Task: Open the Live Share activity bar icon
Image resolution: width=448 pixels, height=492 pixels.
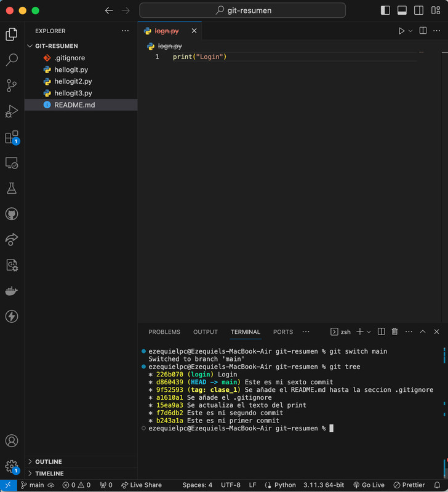Action: 12,239
